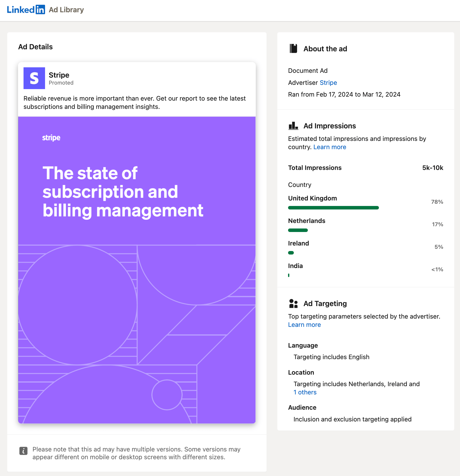
Task: Select the Promoted label under Stripe
Action: pyautogui.click(x=61, y=83)
